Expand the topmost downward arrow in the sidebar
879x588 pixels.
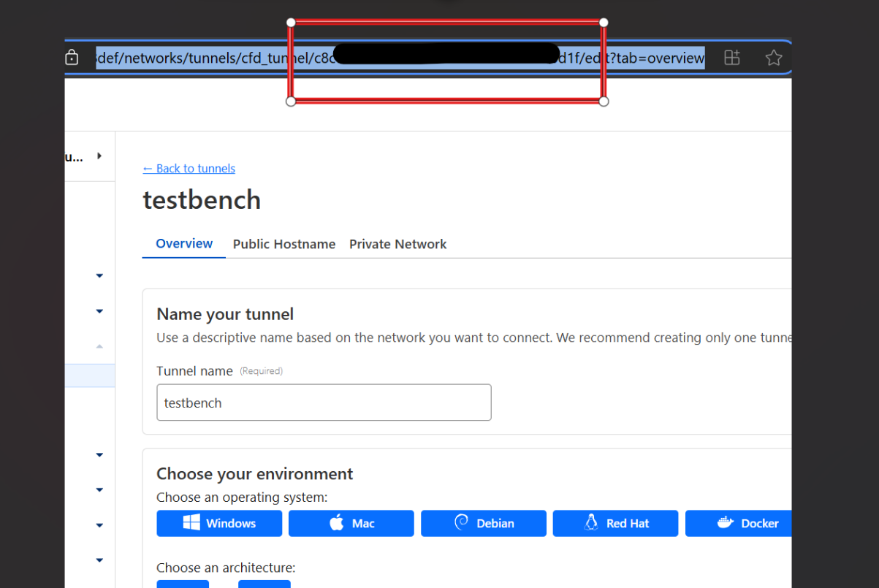click(x=99, y=275)
